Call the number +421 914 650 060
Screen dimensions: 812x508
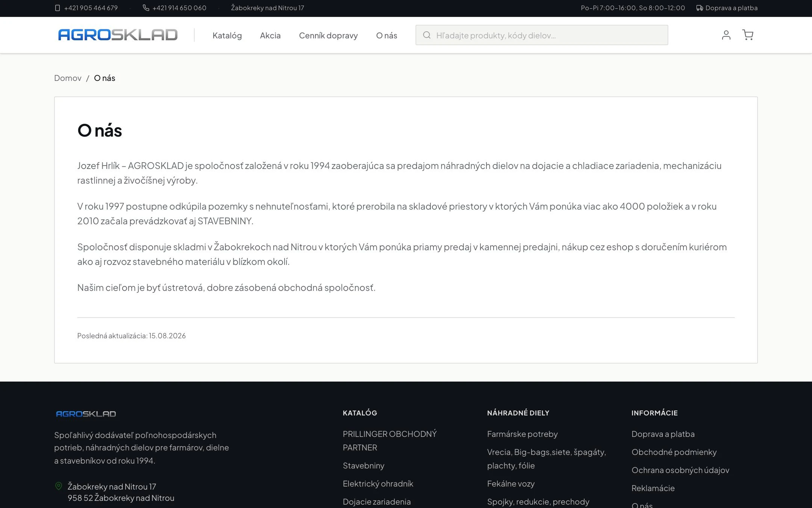[179, 8]
